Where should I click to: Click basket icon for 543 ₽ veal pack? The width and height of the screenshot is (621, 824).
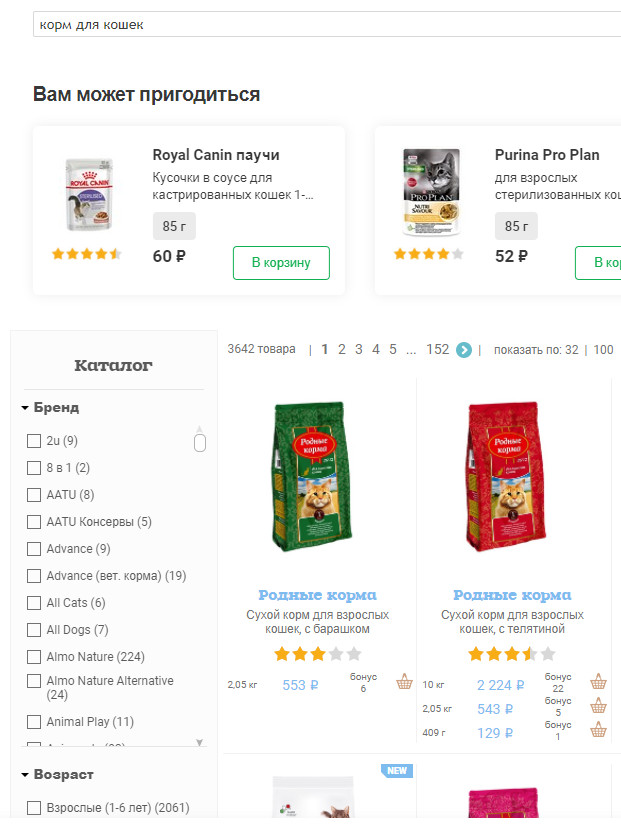[598, 707]
